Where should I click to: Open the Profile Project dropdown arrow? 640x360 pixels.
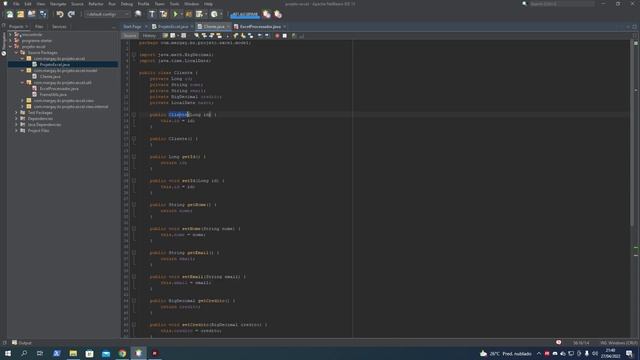click(206, 14)
